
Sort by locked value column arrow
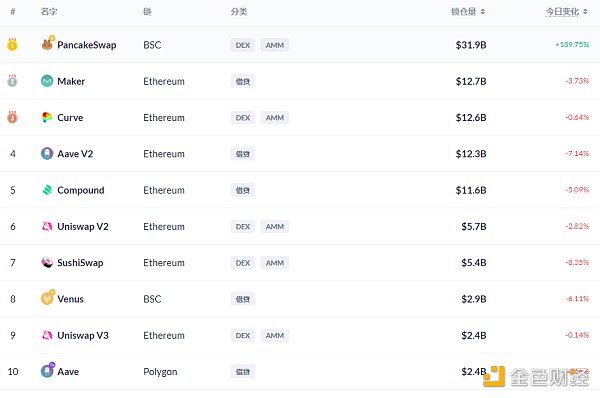point(483,12)
